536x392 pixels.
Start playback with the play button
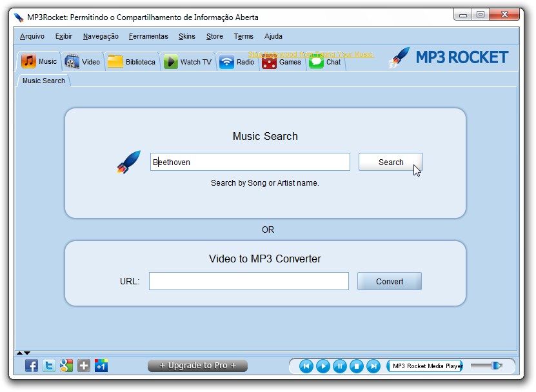323,366
